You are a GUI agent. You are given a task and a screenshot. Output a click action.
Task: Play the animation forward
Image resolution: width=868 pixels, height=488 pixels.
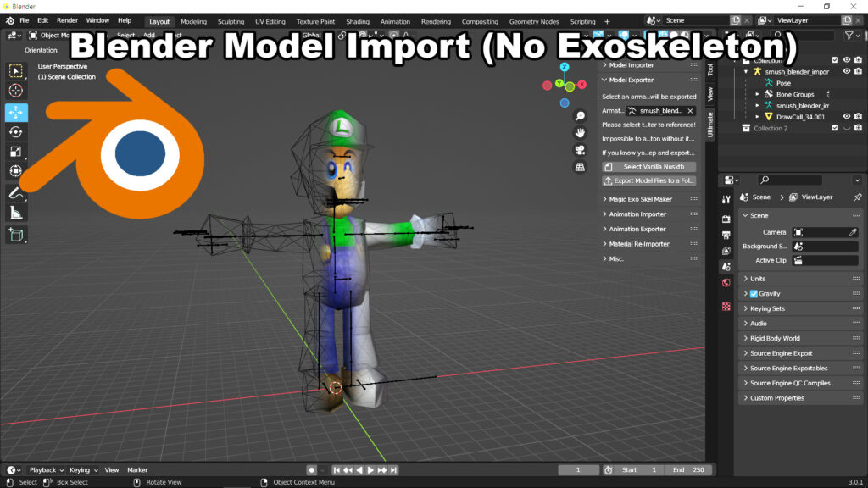(x=370, y=469)
